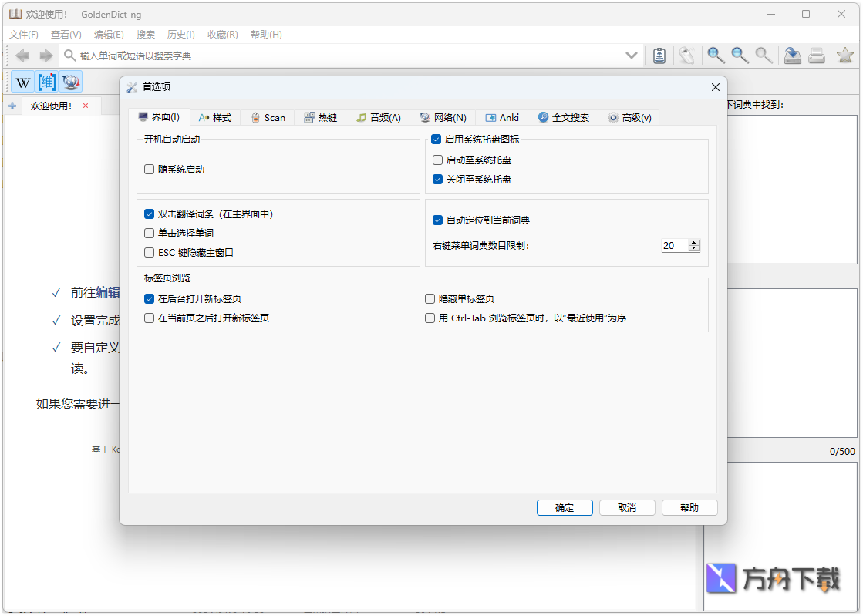863x616 pixels.
Task: Enable 隐藏单标签页 option
Action: 430,298
